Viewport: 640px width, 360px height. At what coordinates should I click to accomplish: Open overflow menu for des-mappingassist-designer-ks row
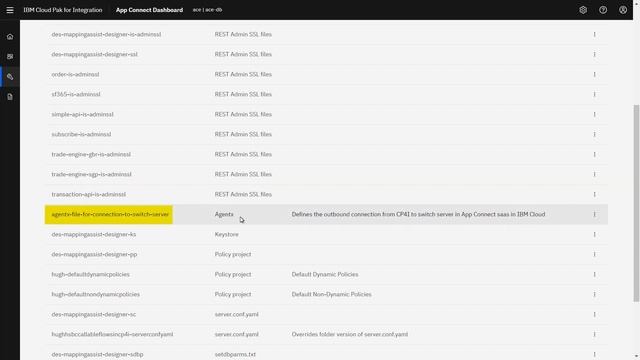pyautogui.click(x=594, y=234)
